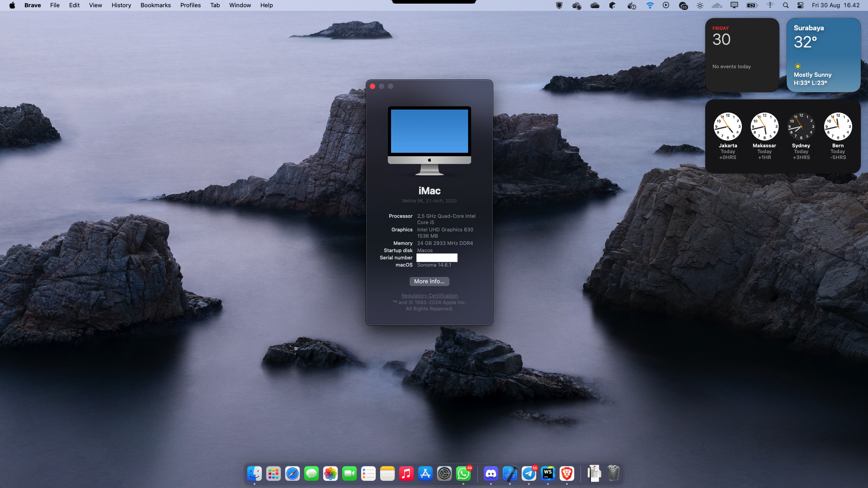Click the 24 GB 2933 MHz DDR4 text
Screen dimensions: 868x488
click(445, 244)
